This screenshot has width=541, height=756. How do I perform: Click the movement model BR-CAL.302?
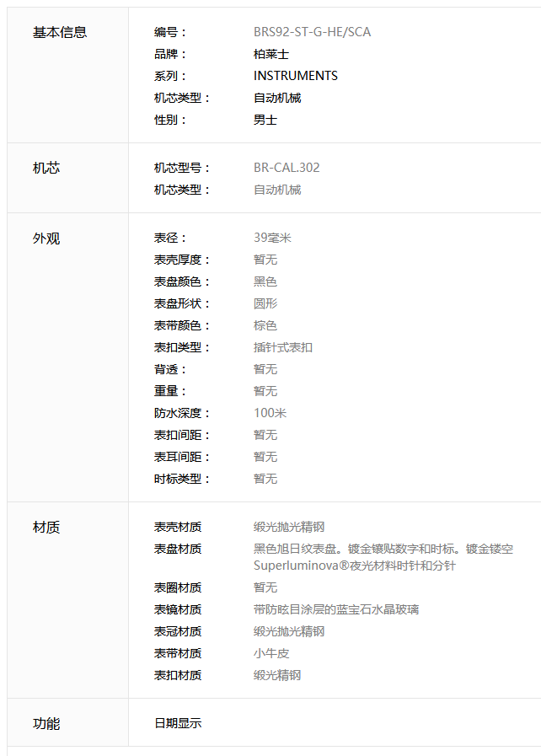coord(287,168)
